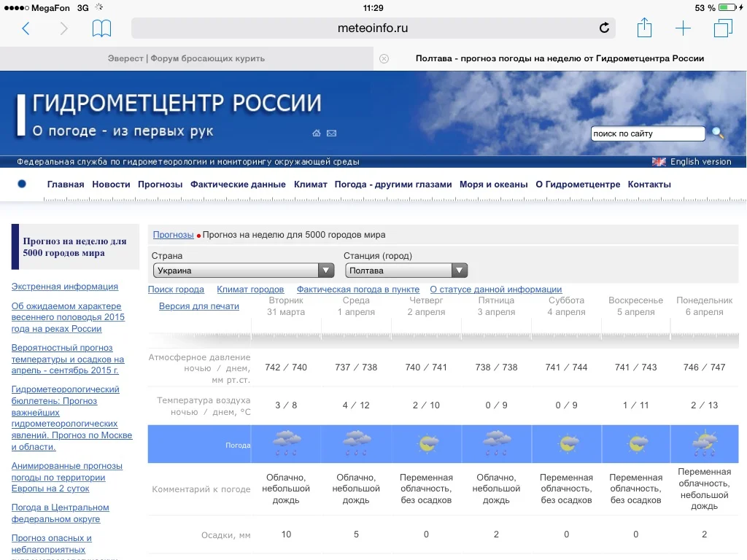Tap the magnifier icon next to site search
This screenshot has width=747, height=560.
718,133
